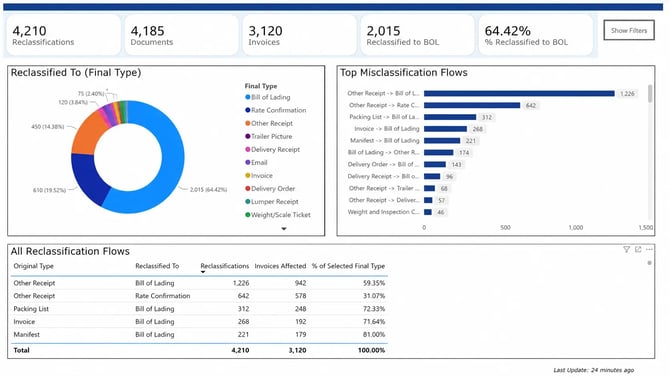This screenshot has height=377, width=670.
Task: Click the Packing List row cell
Action: pos(31,309)
